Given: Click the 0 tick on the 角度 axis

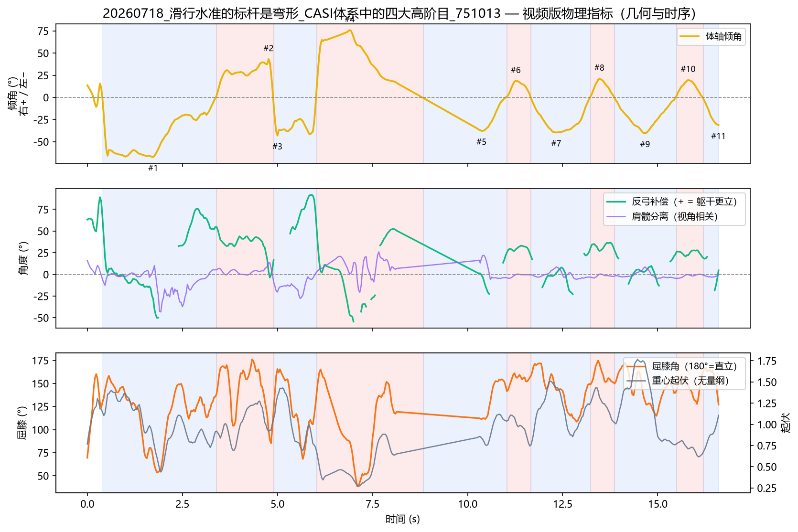Looking at the screenshot, I should click(x=46, y=275).
